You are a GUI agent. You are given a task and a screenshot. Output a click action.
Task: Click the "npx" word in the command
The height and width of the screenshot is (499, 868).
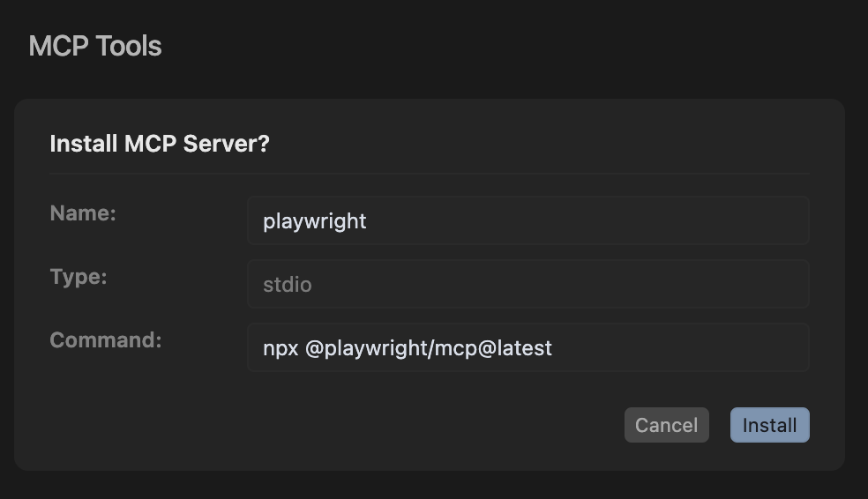point(281,348)
